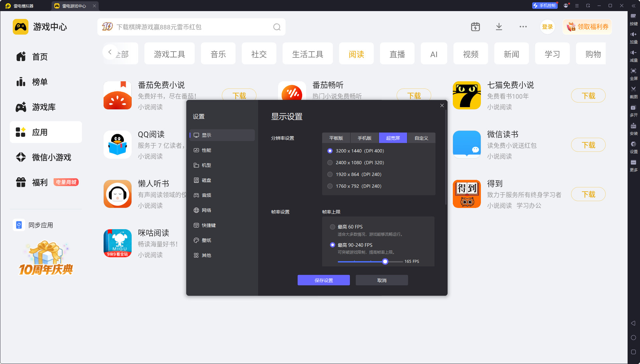Viewport: 640px width, 364px height.
Task: Expand the 更多 more tools in sidebar
Action: [633, 163]
